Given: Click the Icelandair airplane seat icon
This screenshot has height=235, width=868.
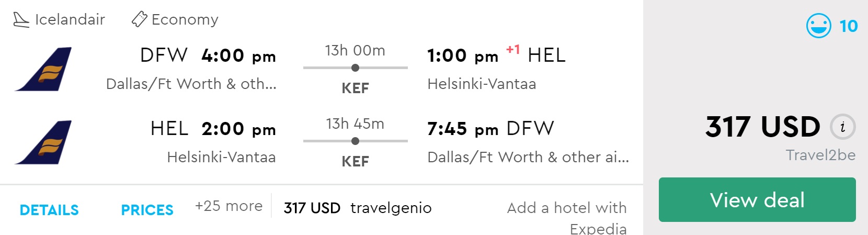Looking at the screenshot, I should (21, 20).
